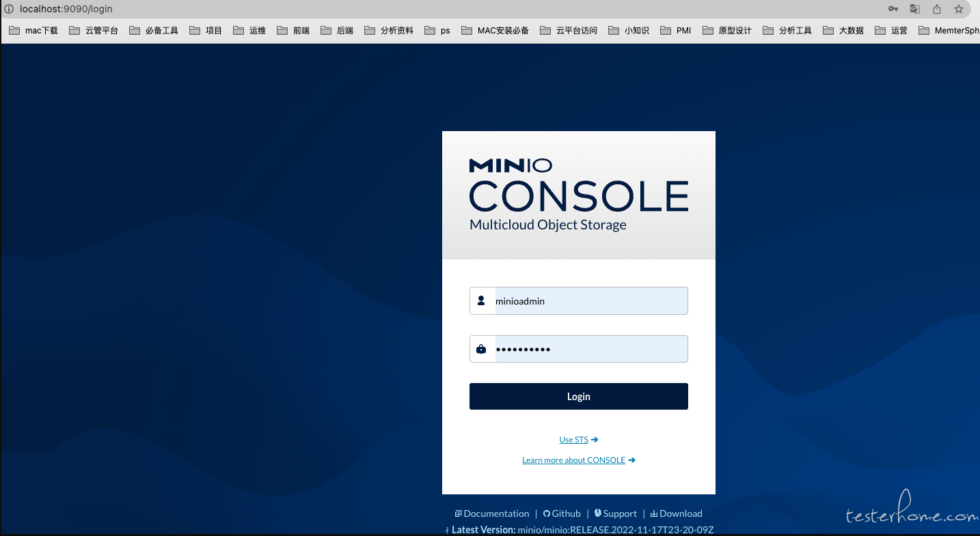Click the translate page icon in address bar
This screenshot has width=980, height=536.
pyautogui.click(x=915, y=9)
